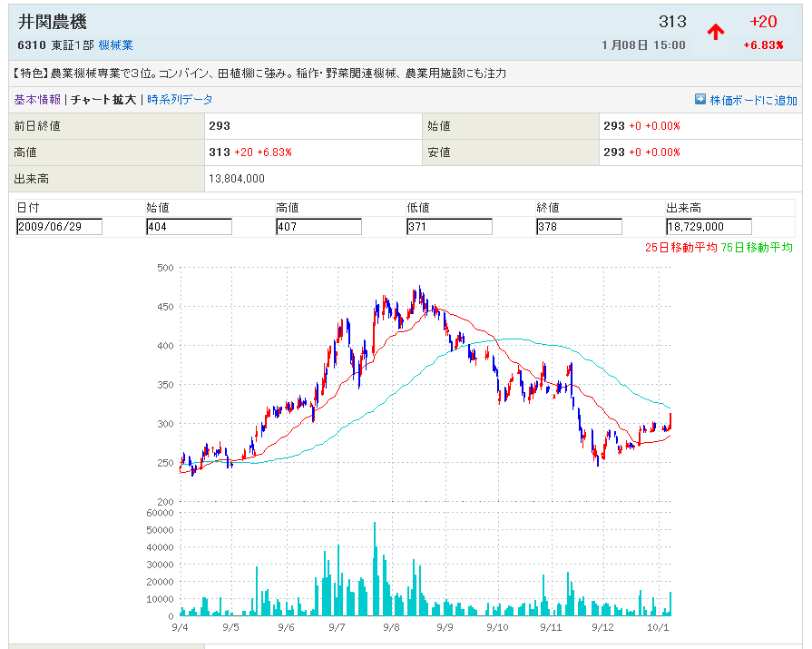Viewport: 812px width, 649px height.
Task: Click the latest candlestick at the chart's right edge
Action: pos(670,420)
